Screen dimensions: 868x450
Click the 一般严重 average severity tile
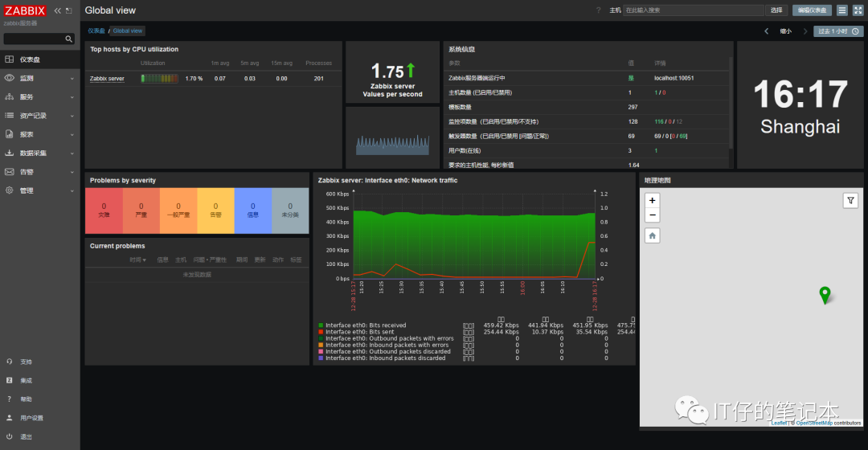178,211
